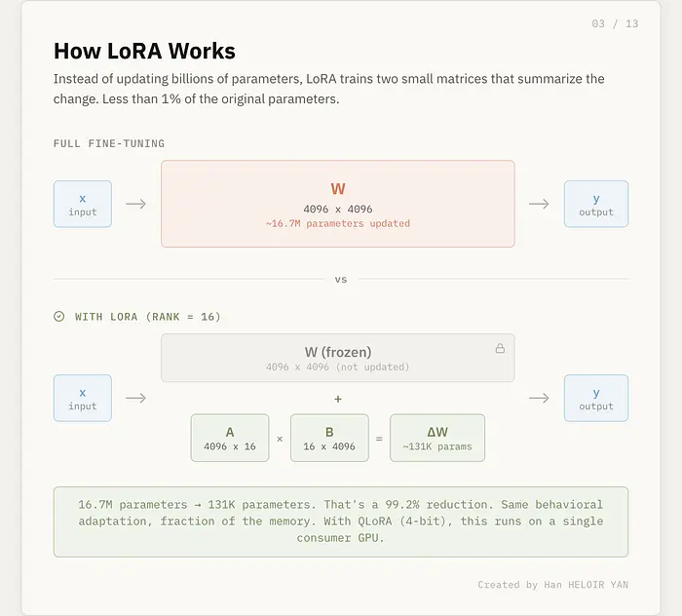
Task: Click the x input box in full fine-tuning diagram
Action: (x=83, y=204)
